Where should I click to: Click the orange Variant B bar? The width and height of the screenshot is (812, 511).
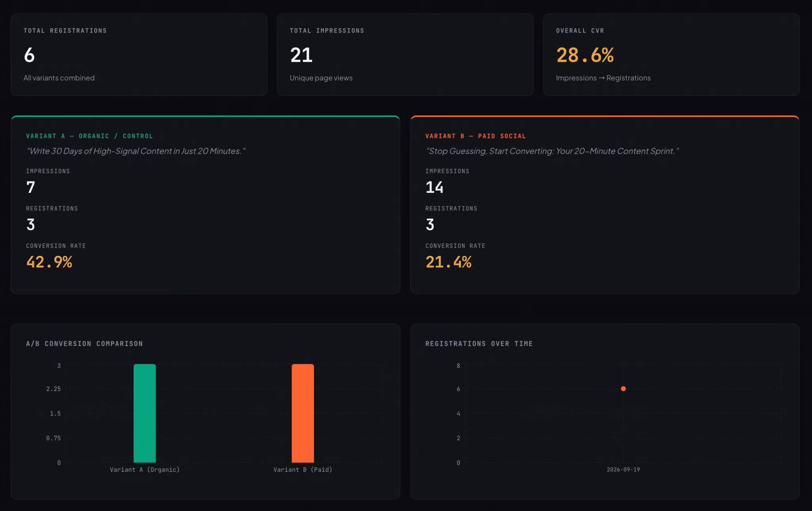point(303,413)
